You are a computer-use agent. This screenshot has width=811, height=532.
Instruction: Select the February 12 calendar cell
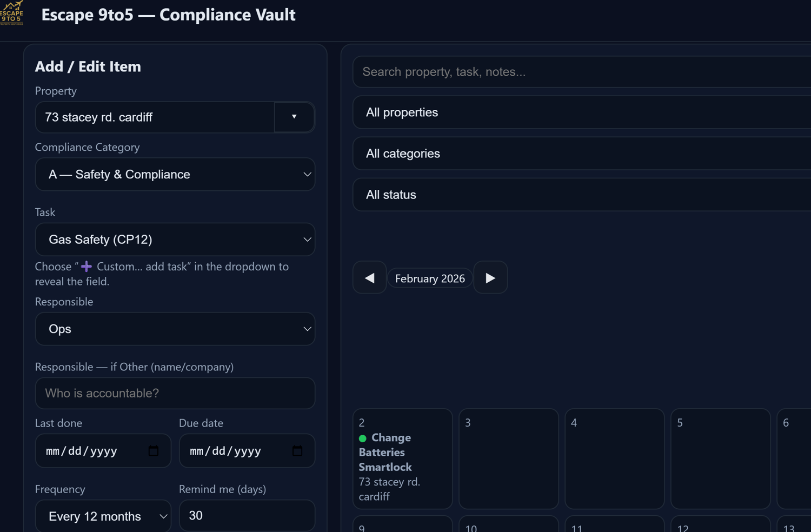[x=721, y=524]
